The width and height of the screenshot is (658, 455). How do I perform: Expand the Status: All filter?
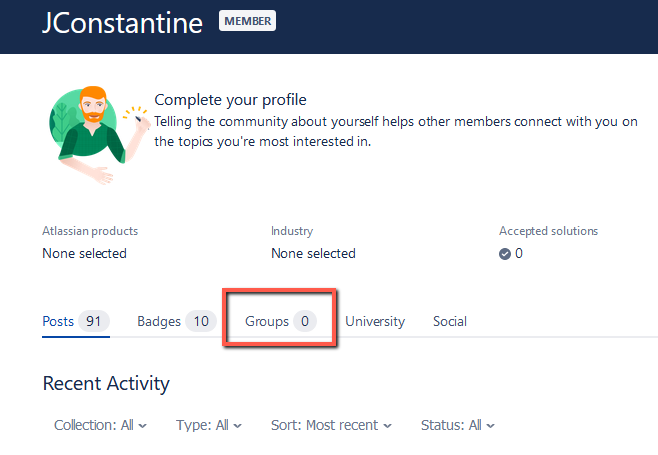(x=458, y=425)
